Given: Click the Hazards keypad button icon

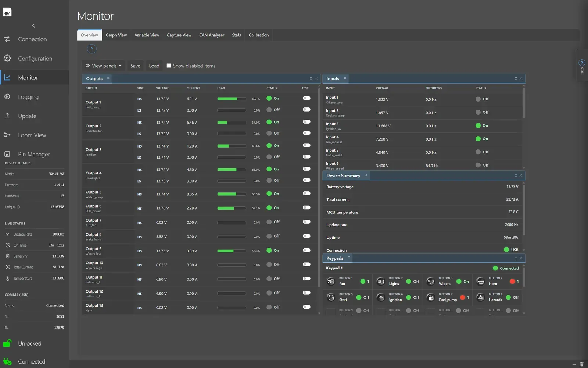Looking at the screenshot, I should 480,297.
